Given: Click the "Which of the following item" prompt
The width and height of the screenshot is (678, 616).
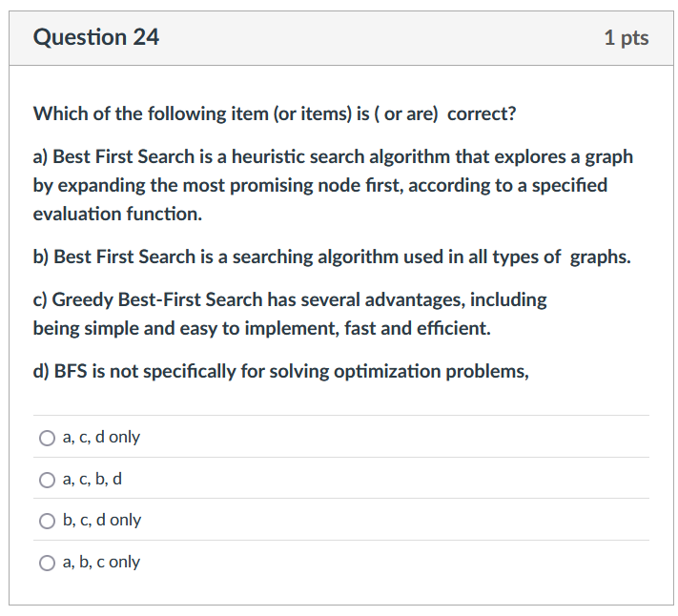Looking at the screenshot, I should point(275,114).
